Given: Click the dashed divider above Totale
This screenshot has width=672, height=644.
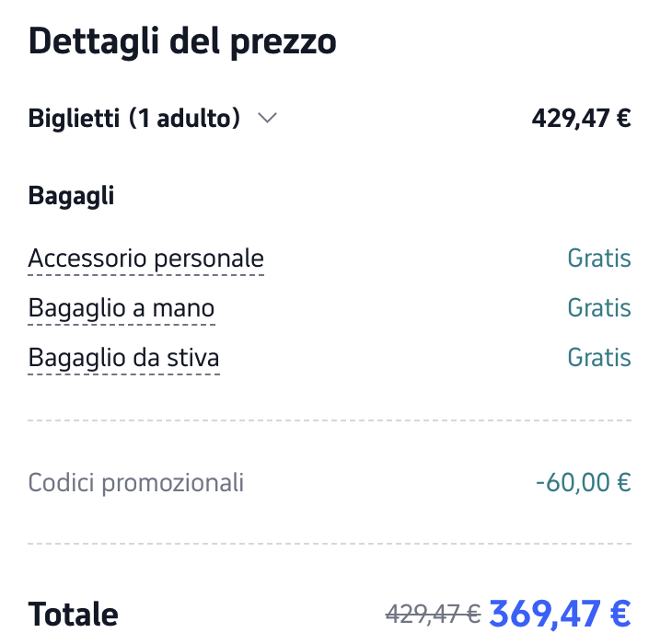Looking at the screenshot, I should pos(330,544).
